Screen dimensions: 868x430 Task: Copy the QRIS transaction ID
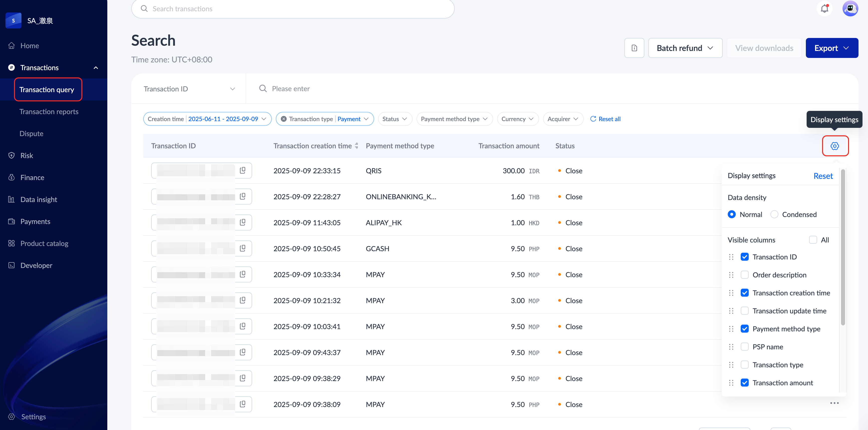tap(243, 171)
